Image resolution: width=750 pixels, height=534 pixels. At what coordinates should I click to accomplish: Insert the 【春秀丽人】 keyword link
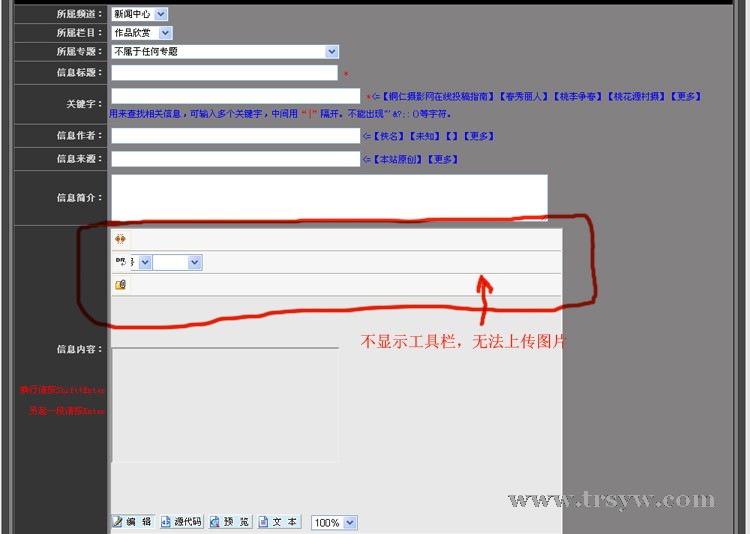524,97
